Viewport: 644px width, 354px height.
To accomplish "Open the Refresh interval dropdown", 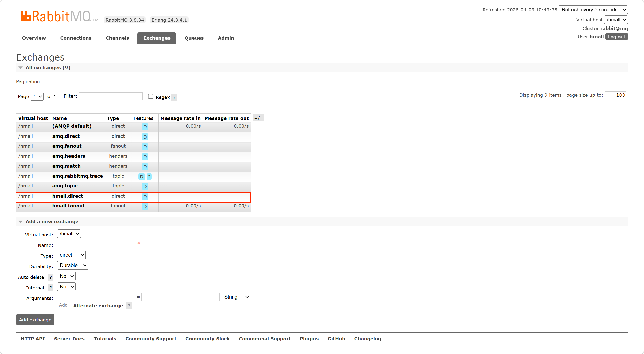I will click(x=593, y=10).
